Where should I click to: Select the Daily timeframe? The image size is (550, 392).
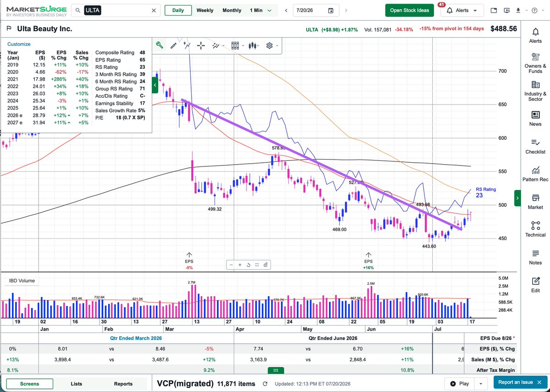[x=178, y=10]
